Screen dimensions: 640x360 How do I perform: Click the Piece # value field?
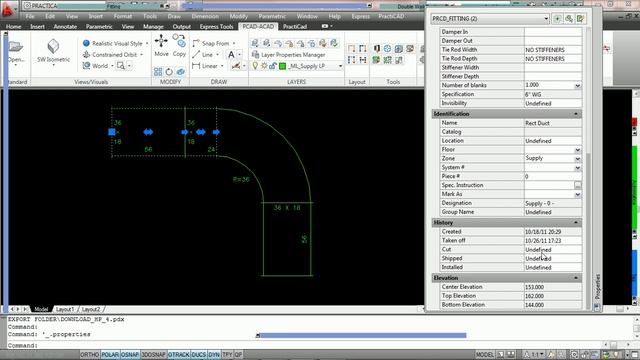pos(553,177)
